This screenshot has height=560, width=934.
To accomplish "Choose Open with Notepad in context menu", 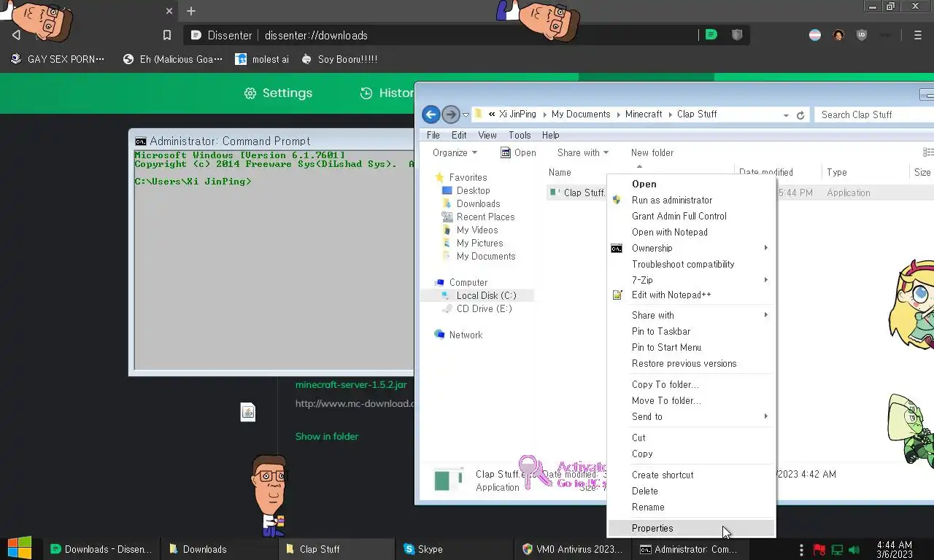I will [691, 232].
